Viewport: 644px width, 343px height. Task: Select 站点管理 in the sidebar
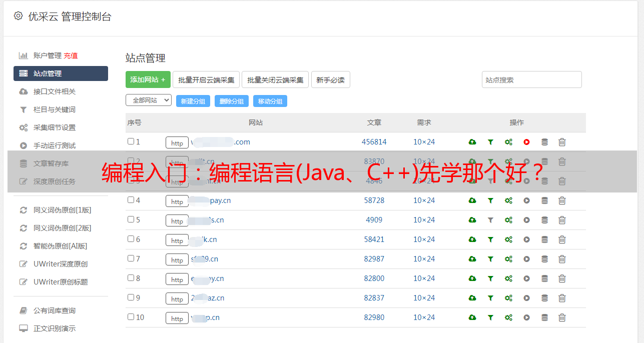tap(61, 73)
